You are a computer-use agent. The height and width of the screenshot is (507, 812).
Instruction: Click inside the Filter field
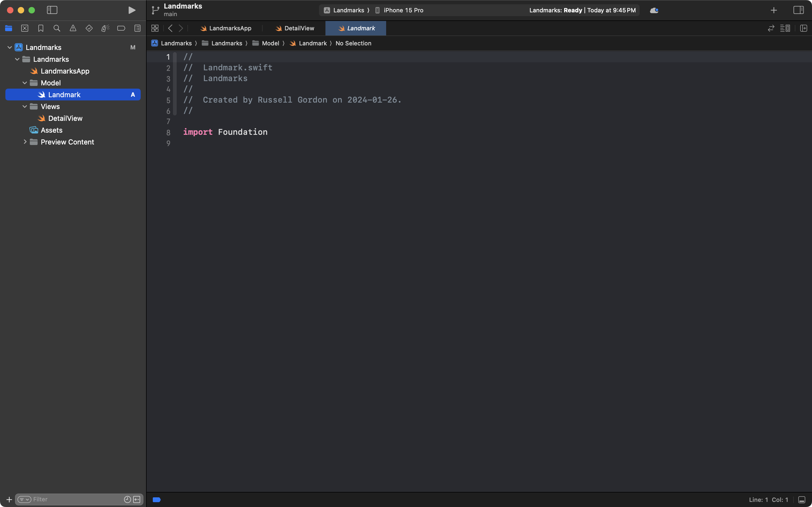67,499
